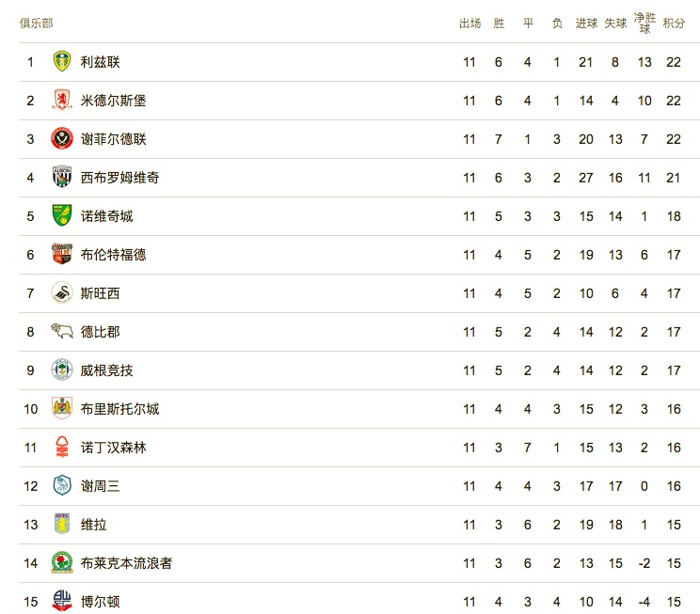The image size is (700, 614).
Task: Click the 俱乐部 column header
Action: 37,24
